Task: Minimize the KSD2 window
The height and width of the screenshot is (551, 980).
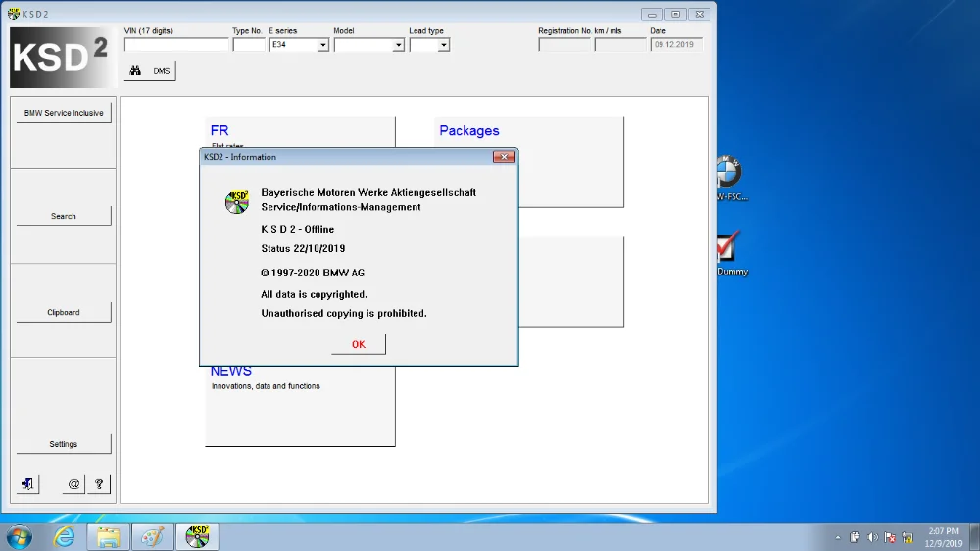Action: point(652,14)
